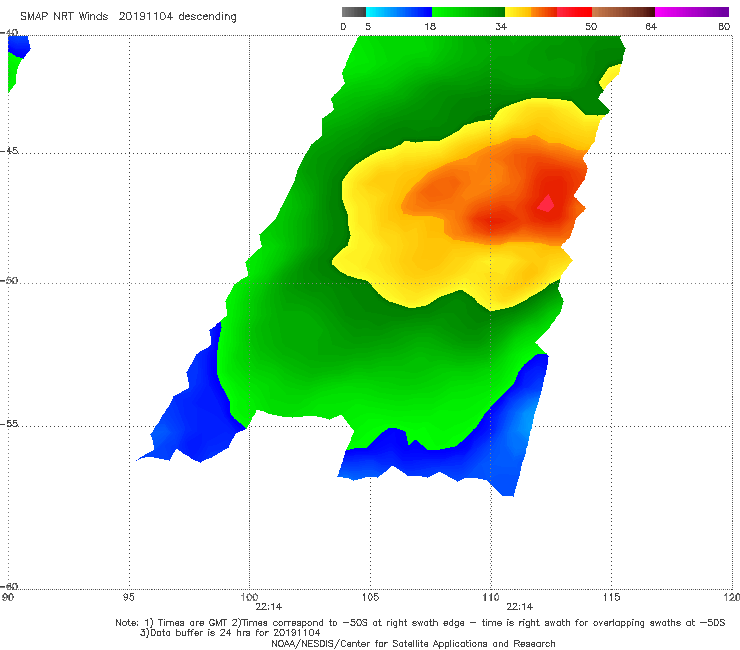
Task: Click the color bar label "80" at the far end
Action: point(724,26)
